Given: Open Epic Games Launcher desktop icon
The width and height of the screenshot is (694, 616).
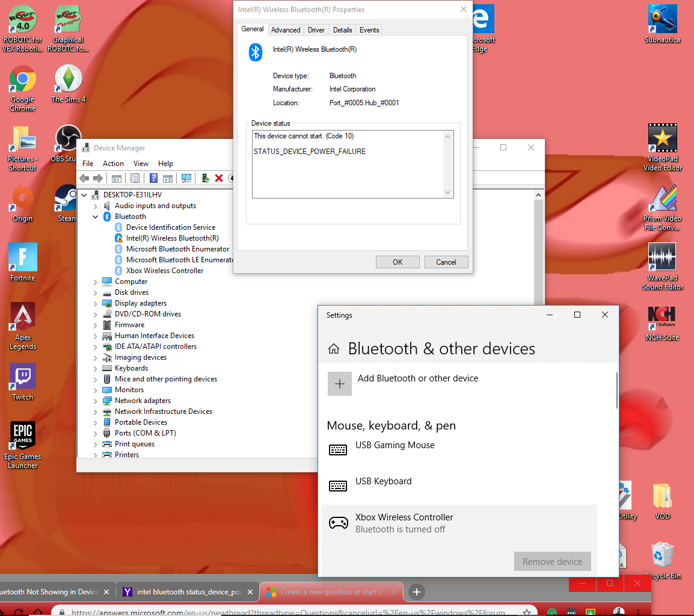Looking at the screenshot, I should point(23,445).
